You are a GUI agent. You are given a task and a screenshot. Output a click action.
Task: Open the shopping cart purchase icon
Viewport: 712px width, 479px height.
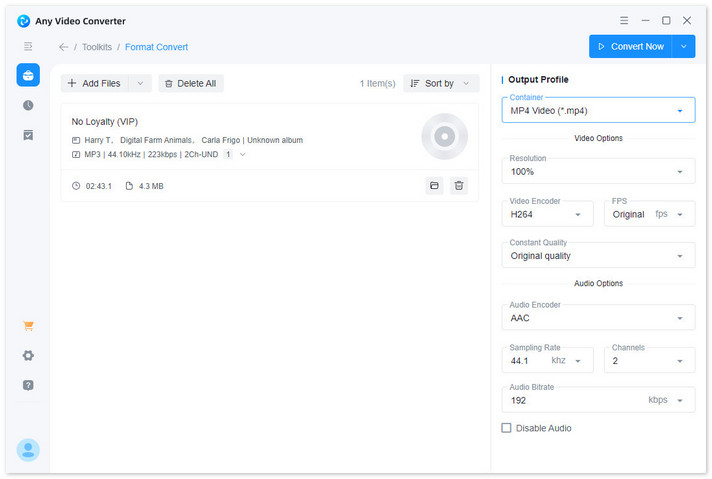(28, 326)
